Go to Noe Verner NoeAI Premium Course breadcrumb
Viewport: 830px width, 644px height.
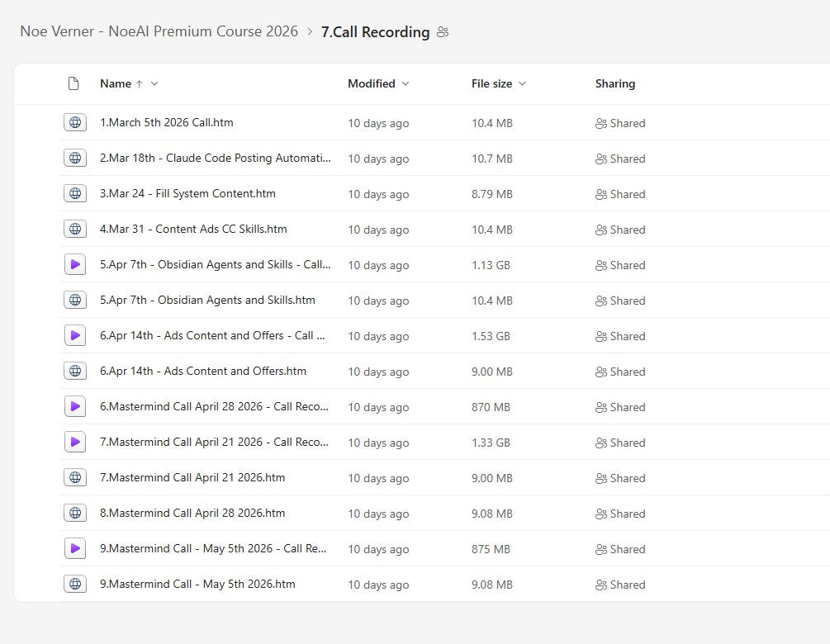click(x=159, y=31)
